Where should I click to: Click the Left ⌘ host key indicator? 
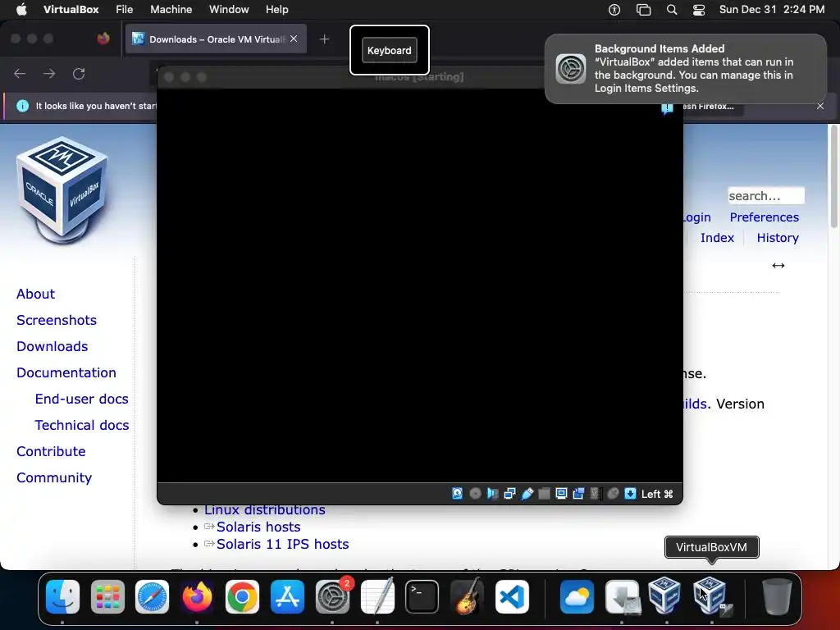[x=657, y=494]
